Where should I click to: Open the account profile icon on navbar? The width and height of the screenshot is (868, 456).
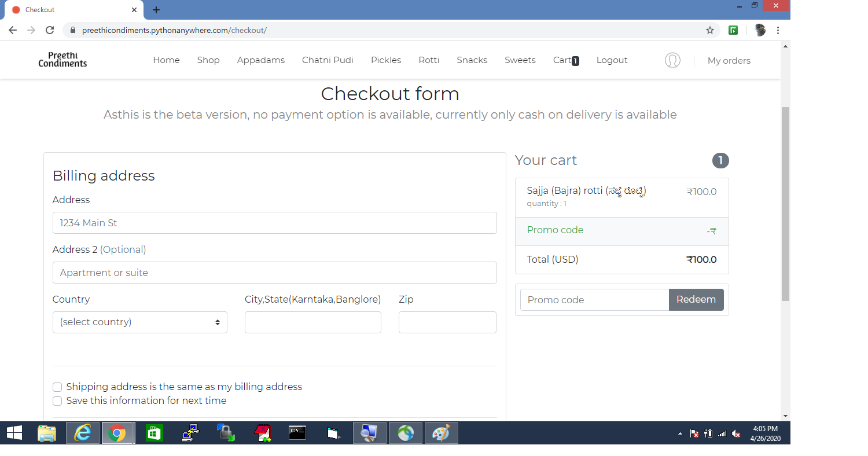point(672,60)
